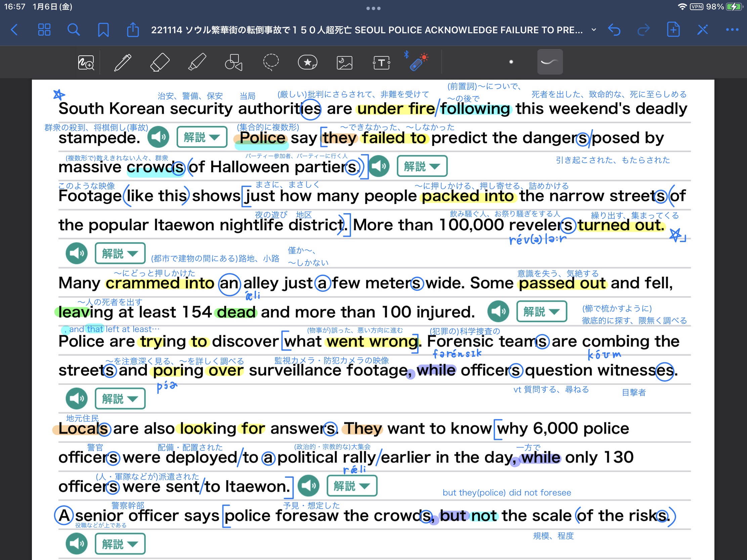Screen dimensions: 747x560
Task: Select the Lasso selection tool
Action: 271,62
